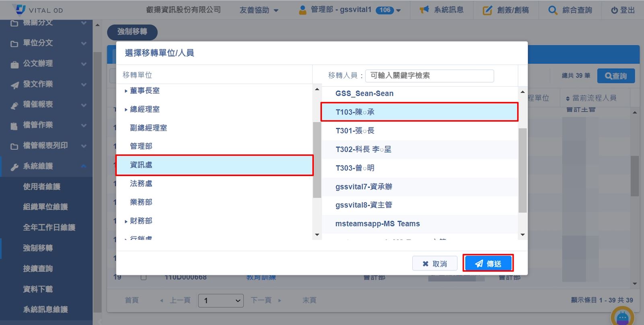Click the Vital OD logo icon
644x325 pixels.
tap(19, 9)
